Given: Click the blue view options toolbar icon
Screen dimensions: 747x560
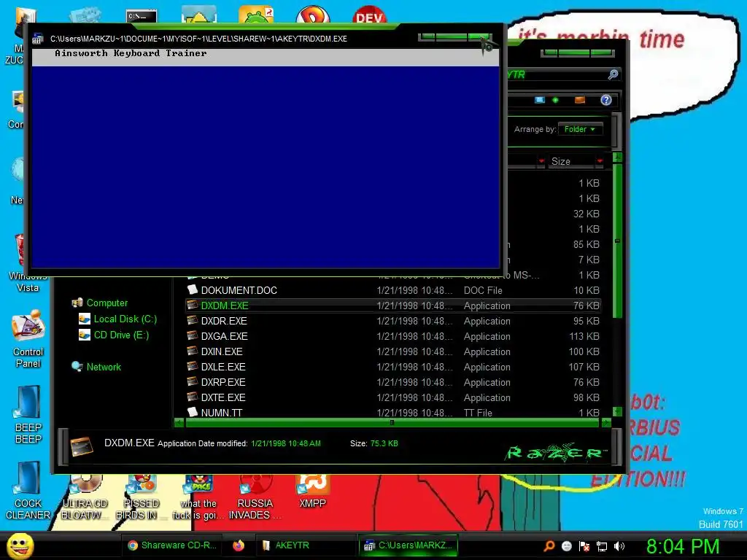Looking at the screenshot, I should click(x=539, y=100).
